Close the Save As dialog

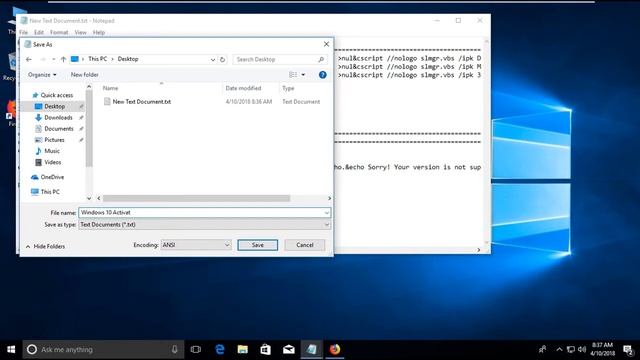tap(326, 44)
